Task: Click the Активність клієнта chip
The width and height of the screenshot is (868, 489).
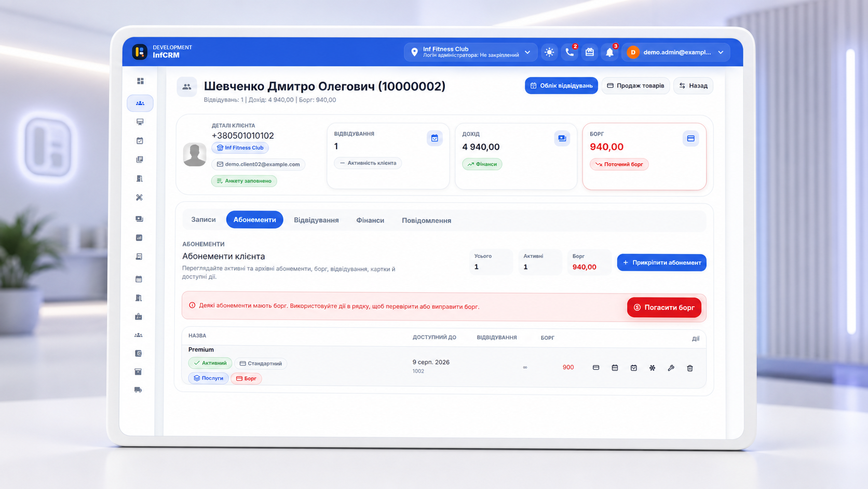Action: 368,163
